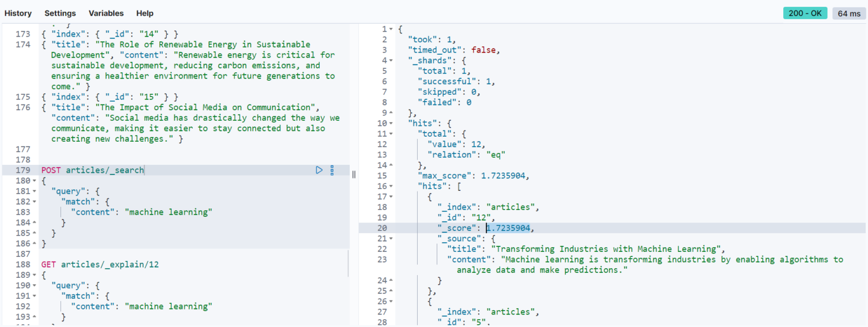This screenshot has width=868, height=327.
Task: Collapse the query block of the _explain request
Action: coord(33,285)
